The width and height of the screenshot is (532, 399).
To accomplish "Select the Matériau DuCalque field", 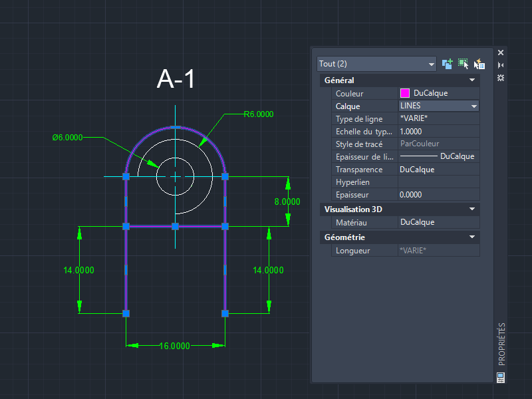I will click(439, 222).
